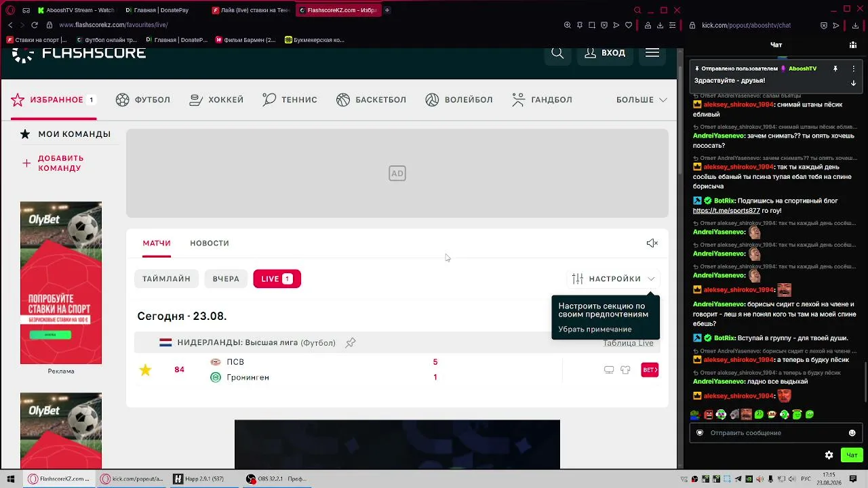
Task: Open the Flashscore hamburger menu
Action: coord(652,53)
